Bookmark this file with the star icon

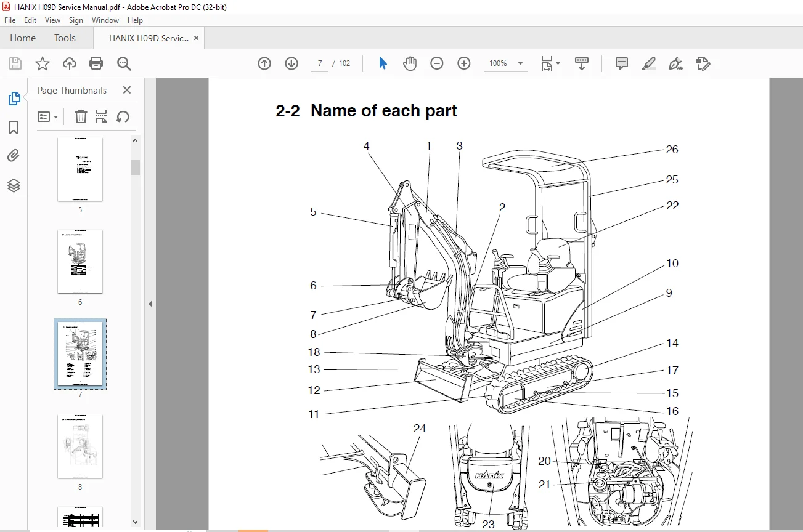coord(43,63)
